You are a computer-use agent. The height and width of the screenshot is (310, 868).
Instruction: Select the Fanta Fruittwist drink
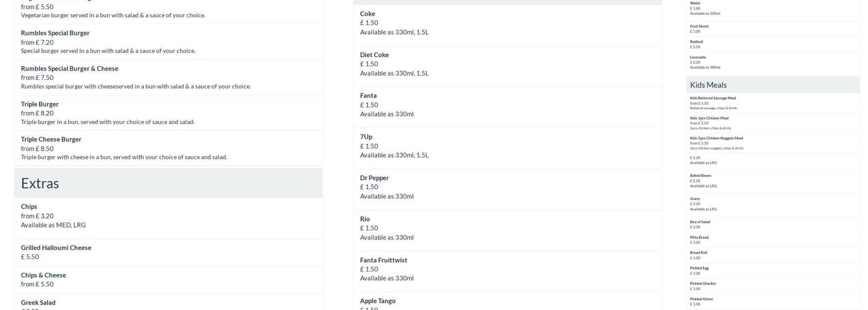[384, 260]
